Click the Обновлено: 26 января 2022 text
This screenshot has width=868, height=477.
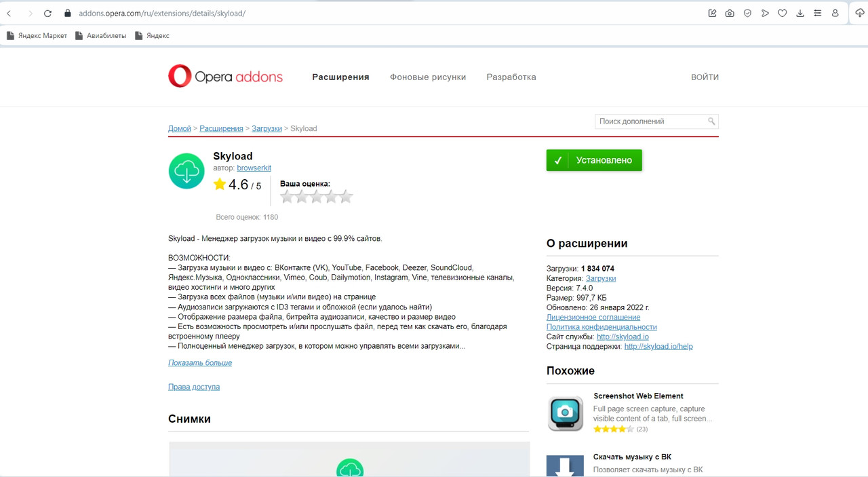(x=597, y=307)
